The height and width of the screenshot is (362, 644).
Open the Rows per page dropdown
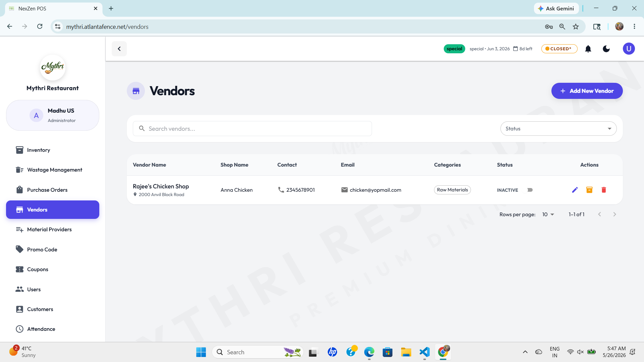point(548,215)
